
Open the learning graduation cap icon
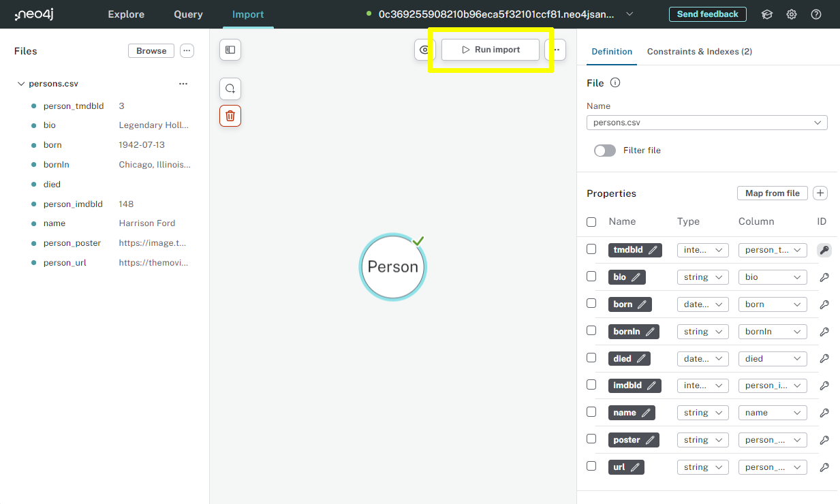click(x=766, y=14)
